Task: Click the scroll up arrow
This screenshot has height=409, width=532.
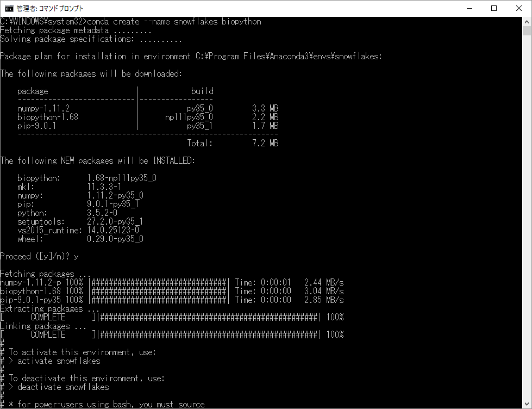Action: [x=527, y=22]
